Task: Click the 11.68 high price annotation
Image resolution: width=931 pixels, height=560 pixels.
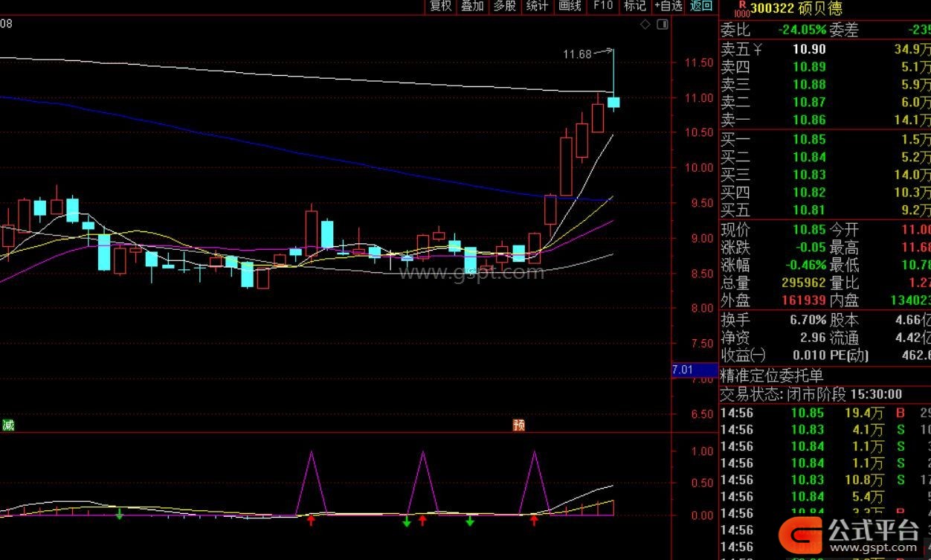Action: [x=577, y=54]
